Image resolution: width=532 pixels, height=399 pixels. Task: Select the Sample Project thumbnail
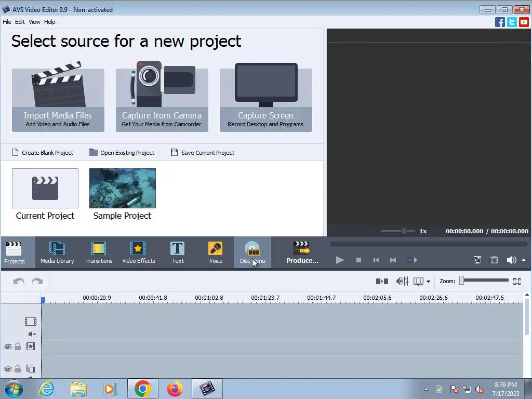click(x=123, y=188)
